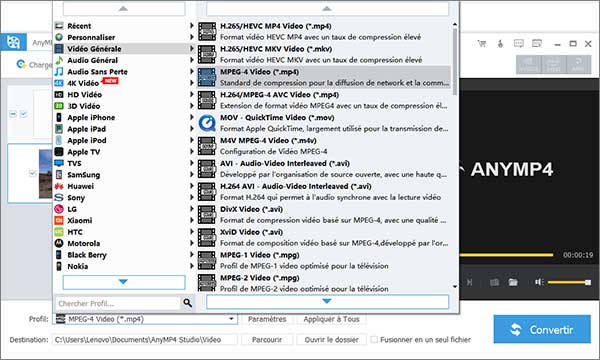
Task: Show more formats with the lower arrow button
Action: point(327,301)
